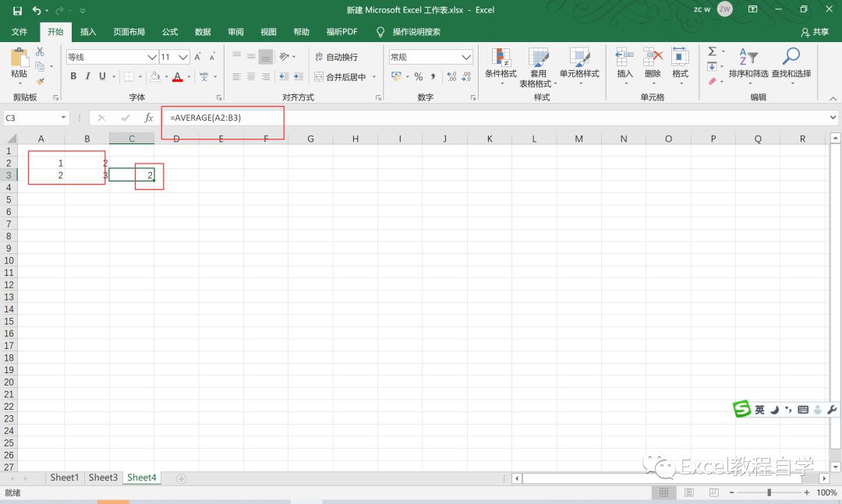Viewport: 842px width, 504px height.
Task: Click the Paste clipboard icon
Action: (x=19, y=58)
